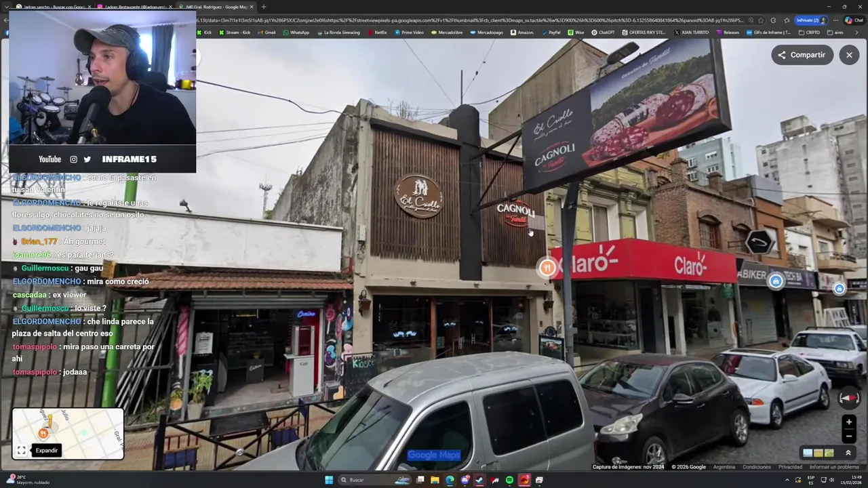Open the ChatGPT bookmark
868x488 pixels.
pyautogui.click(x=602, y=32)
